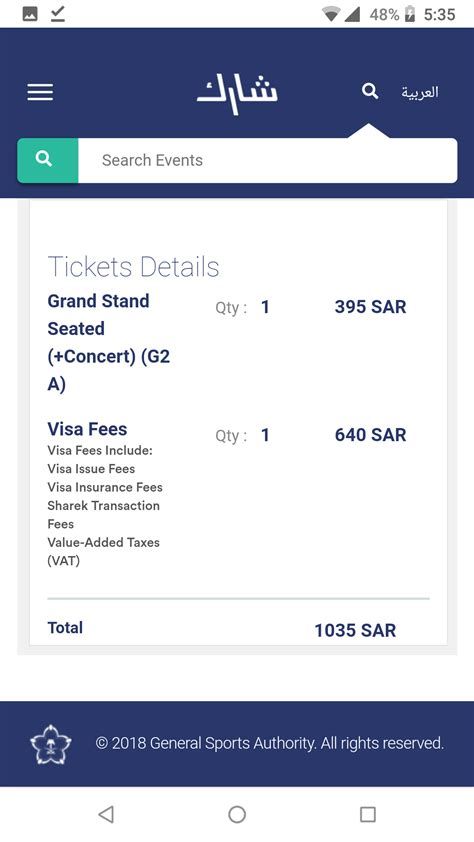Tap Android recent apps square
The width and height of the screenshot is (474, 842).
click(x=368, y=815)
